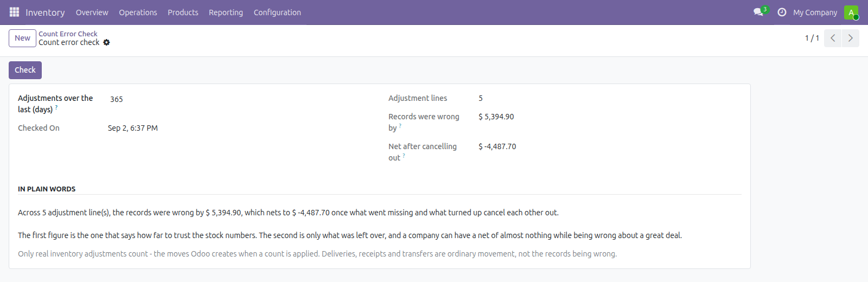Switch company via My Company
Image resolution: width=868 pixels, height=282 pixels.
(815, 12)
